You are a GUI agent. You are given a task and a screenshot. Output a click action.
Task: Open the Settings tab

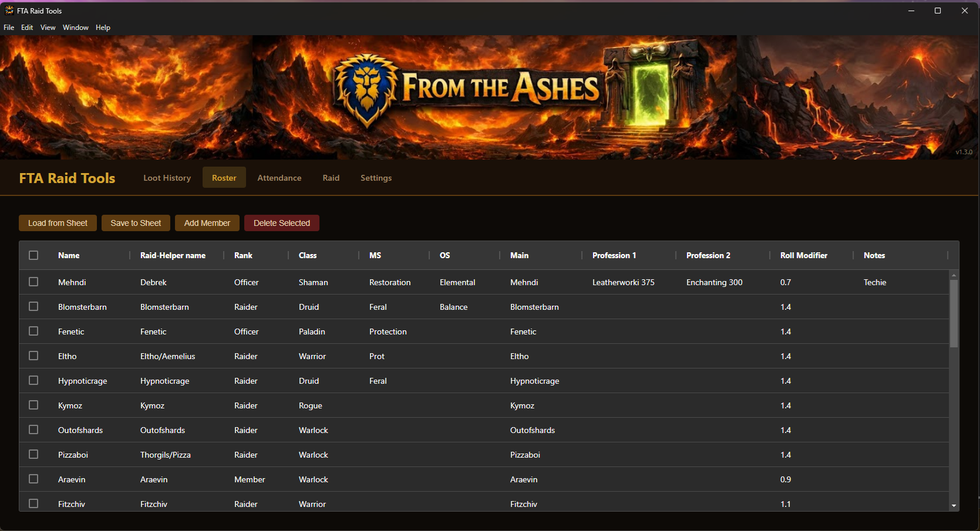pos(376,178)
